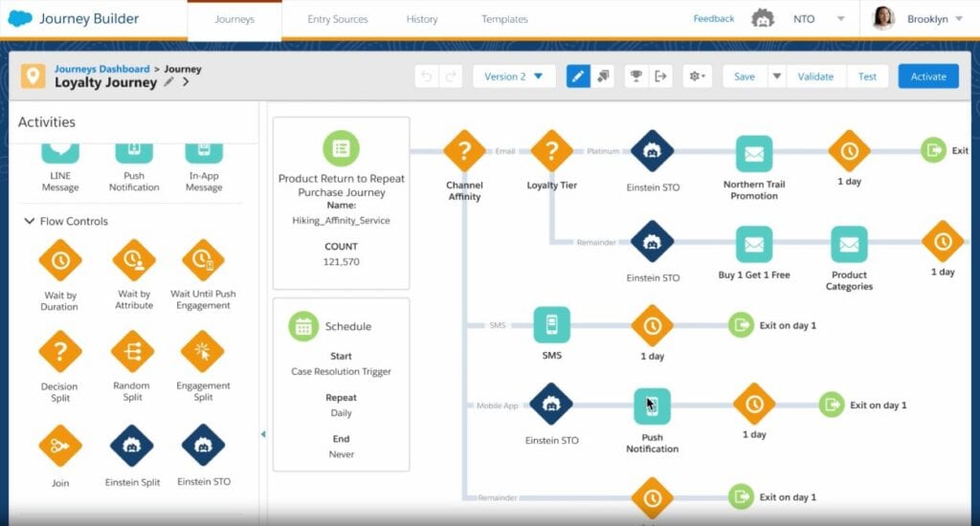The height and width of the screenshot is (526, 980).
Task: Open the Buy 1 Get 1 Free email
Action: [x=754, y=244]
